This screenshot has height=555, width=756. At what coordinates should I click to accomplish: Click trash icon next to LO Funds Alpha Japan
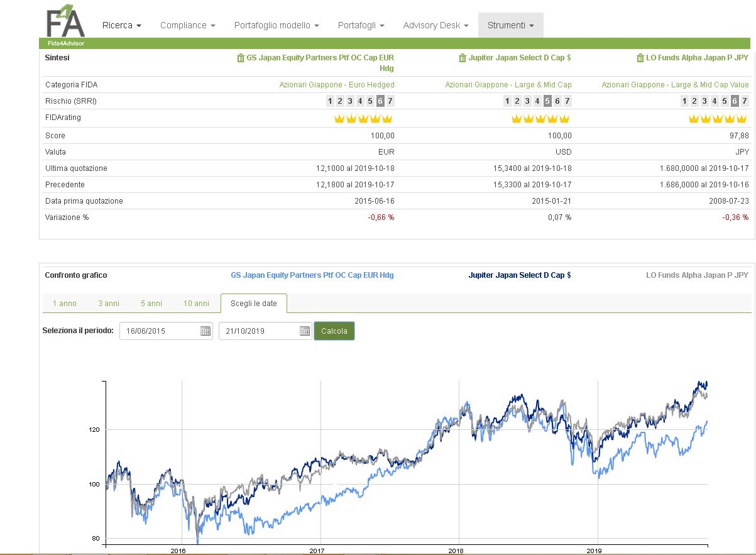point(640,58)
